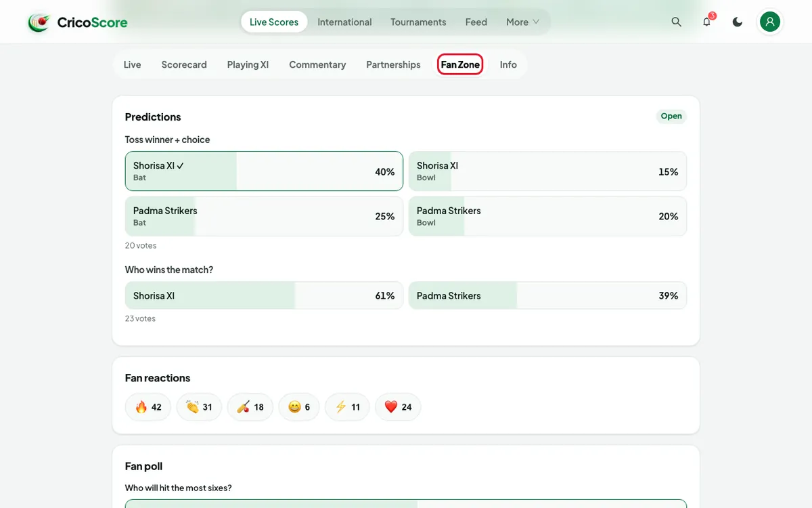This screenshot has height=508, width=812.
Task: Open notifications bell icon
Action: [x=706, y=22]
